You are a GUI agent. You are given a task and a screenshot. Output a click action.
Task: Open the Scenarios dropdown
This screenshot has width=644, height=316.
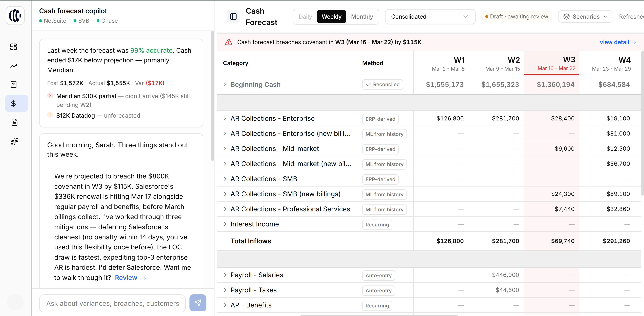point(585,17)
